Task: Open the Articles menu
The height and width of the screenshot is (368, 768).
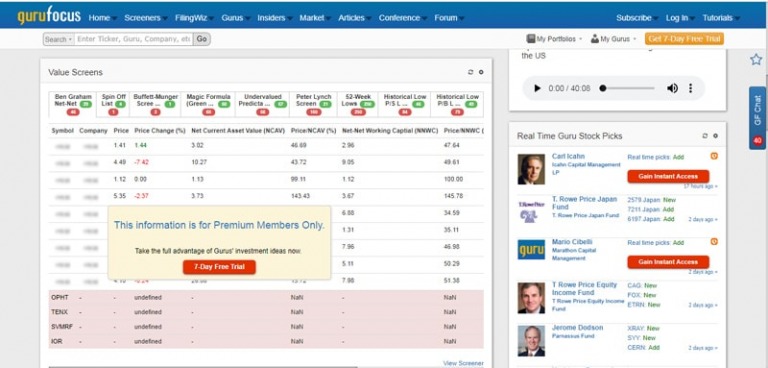Action: [x=354, y=18]
